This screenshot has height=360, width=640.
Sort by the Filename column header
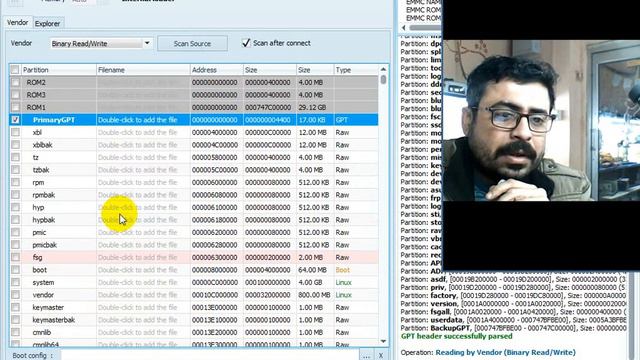coord(143,70)
